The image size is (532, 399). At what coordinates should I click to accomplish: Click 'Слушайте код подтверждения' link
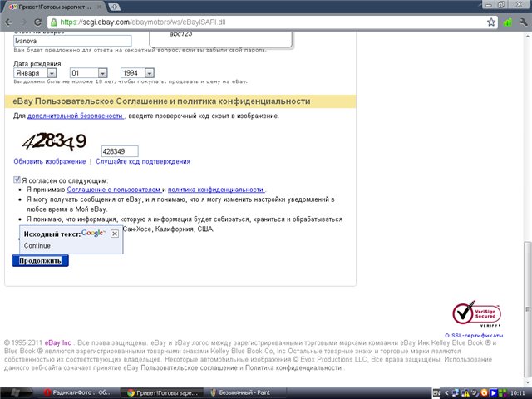pyautogui.click(x=143, y=161)
